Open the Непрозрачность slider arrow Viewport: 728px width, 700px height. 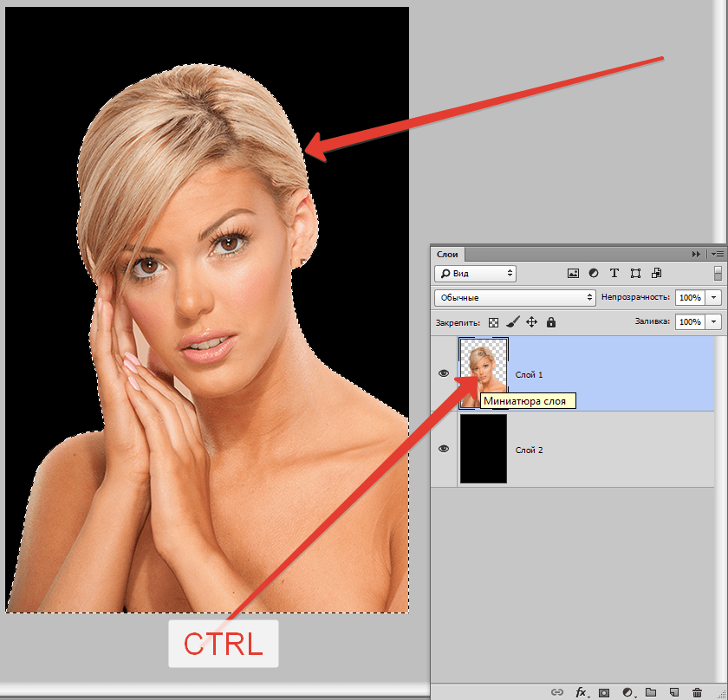click(x=714, y=297)
